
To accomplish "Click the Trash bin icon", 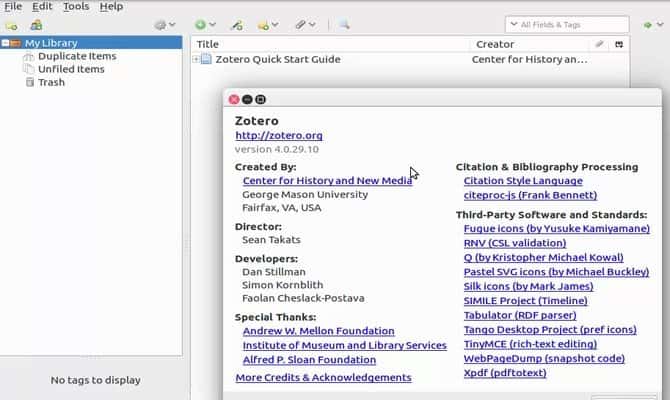I will point(29,82).
